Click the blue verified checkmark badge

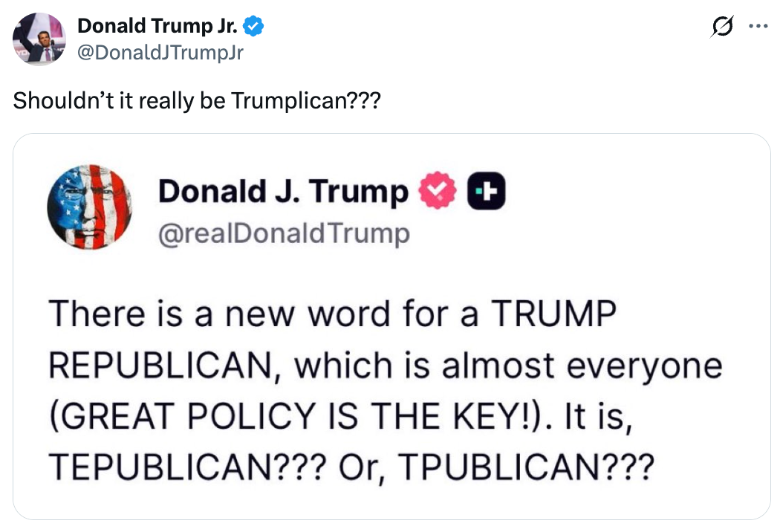pos(254,27)
